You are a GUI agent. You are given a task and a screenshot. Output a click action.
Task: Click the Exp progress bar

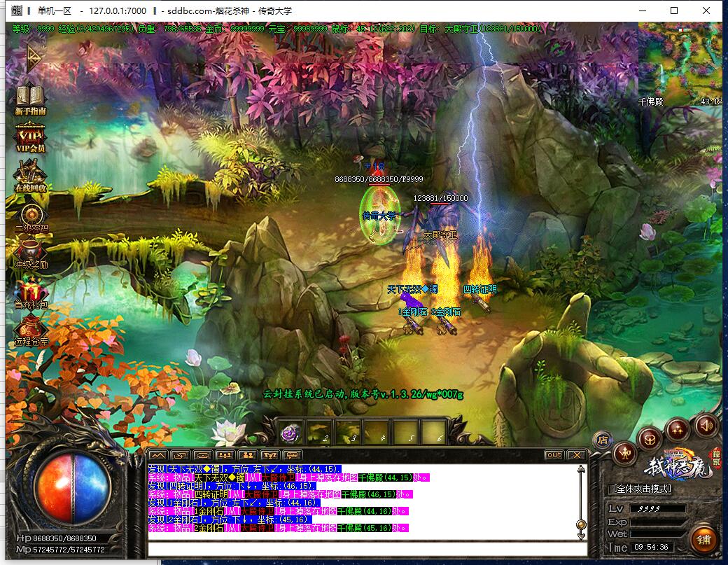pos(659,522)
